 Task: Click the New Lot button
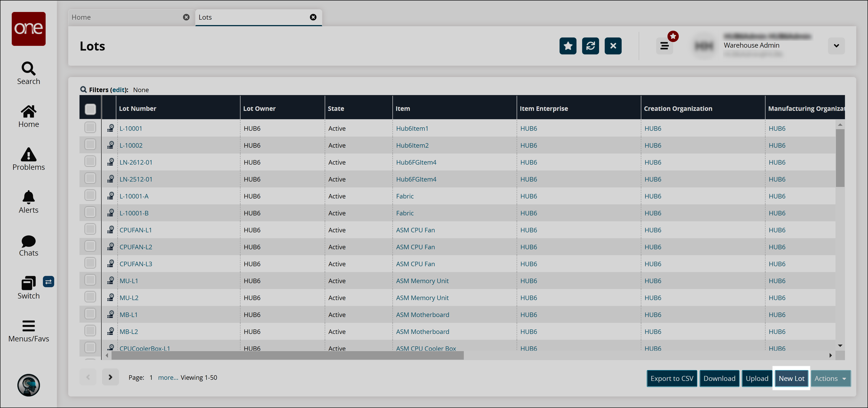791,378
